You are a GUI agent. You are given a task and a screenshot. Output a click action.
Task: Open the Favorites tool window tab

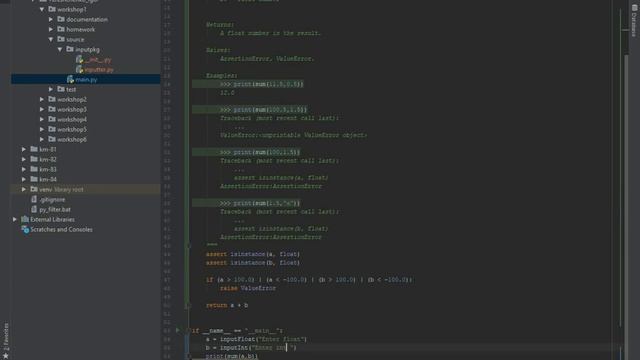click(x=6, y=336)
